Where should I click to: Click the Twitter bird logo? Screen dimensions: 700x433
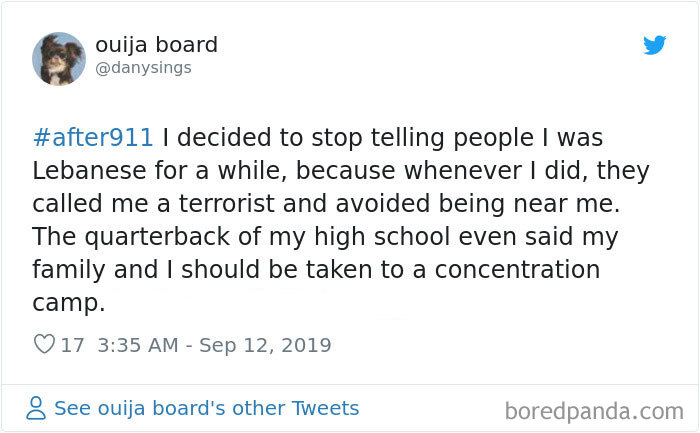coord(654,45)
